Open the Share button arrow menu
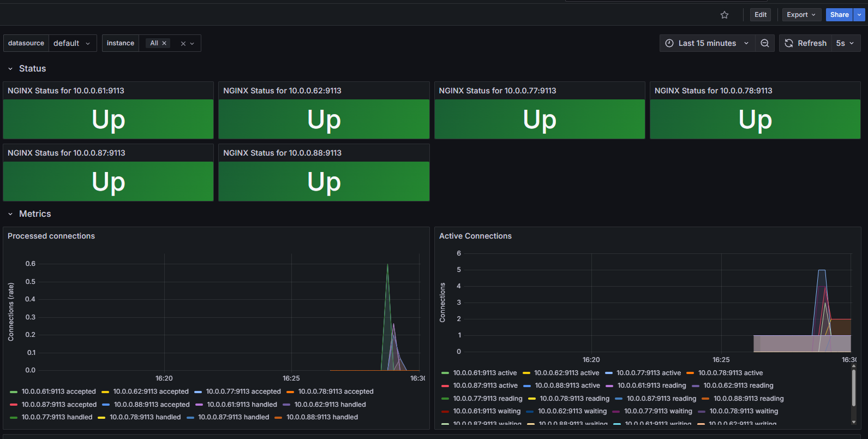 click(859, 15)
